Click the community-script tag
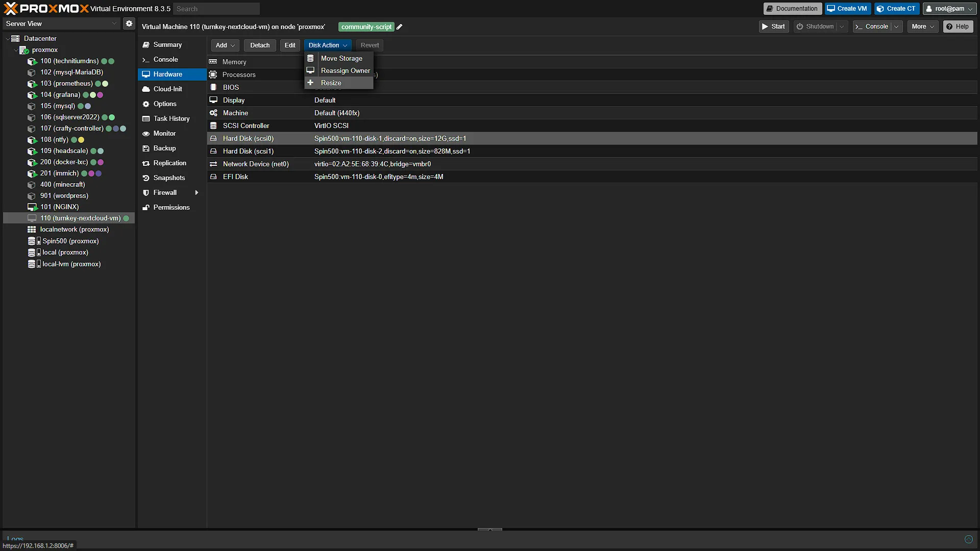980x551 pixels. click(366, 27)
